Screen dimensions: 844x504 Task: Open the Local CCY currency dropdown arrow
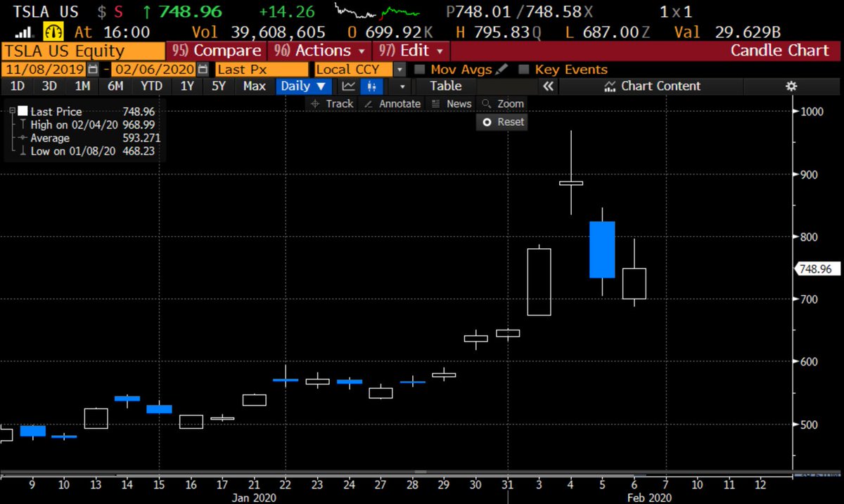[x=399, y=70]
